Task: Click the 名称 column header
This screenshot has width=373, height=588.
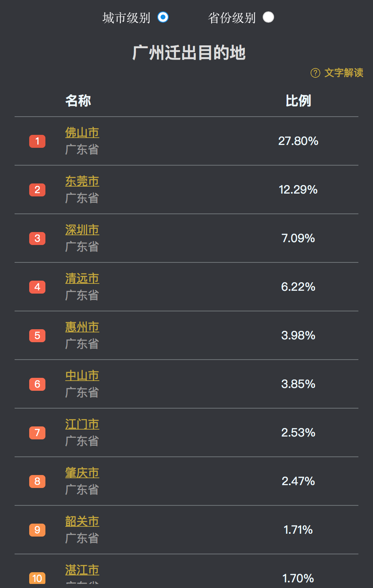Action: point(78,101)
